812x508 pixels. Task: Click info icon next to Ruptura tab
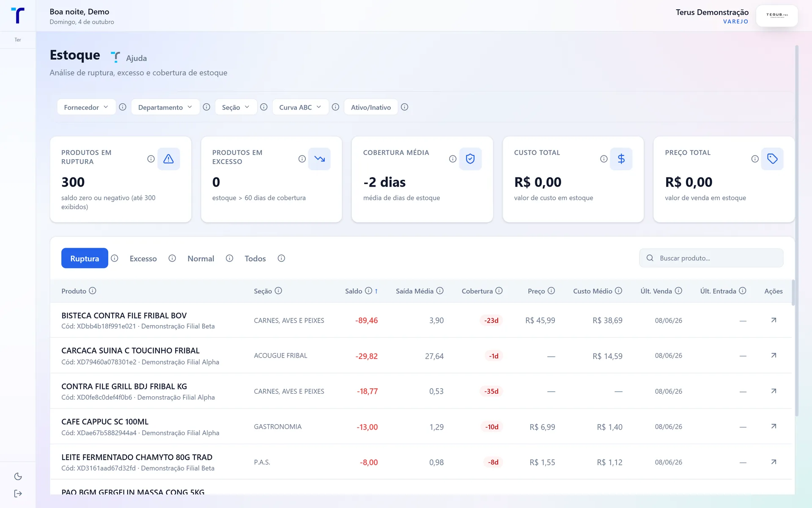point(115,258)
